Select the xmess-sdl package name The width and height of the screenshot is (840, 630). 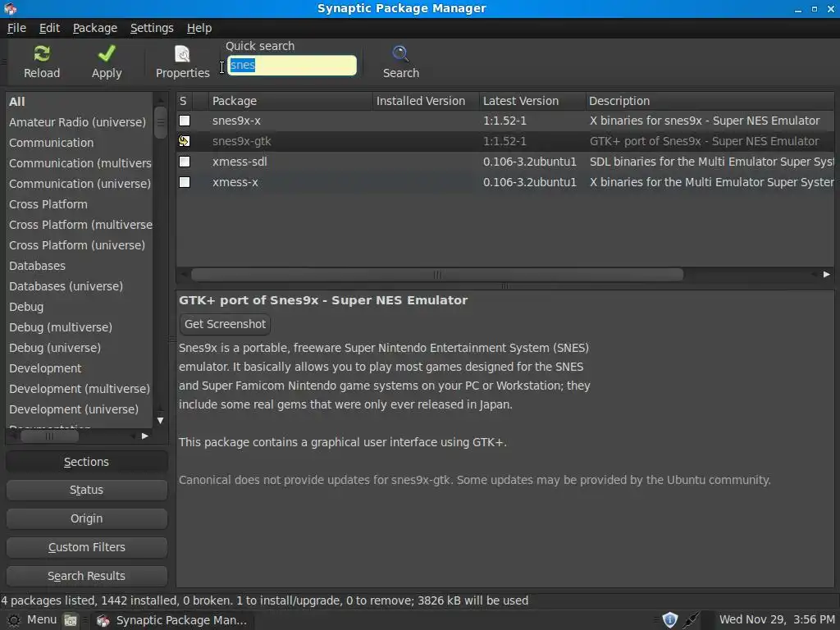(x=240, y=162)
